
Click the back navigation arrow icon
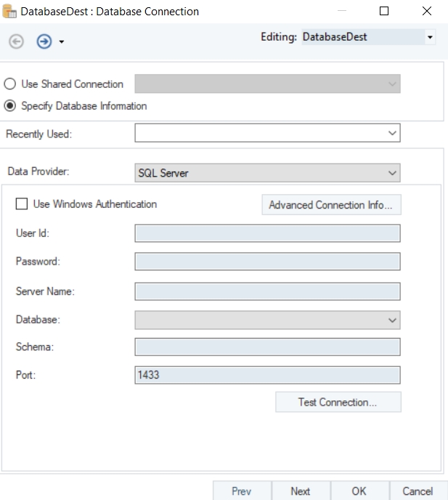pos(17,41)
